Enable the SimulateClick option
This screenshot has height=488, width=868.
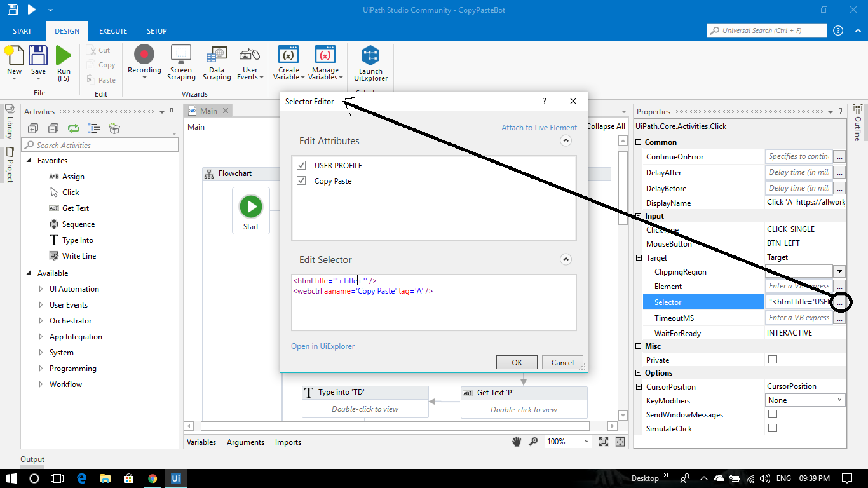point(772,428)
